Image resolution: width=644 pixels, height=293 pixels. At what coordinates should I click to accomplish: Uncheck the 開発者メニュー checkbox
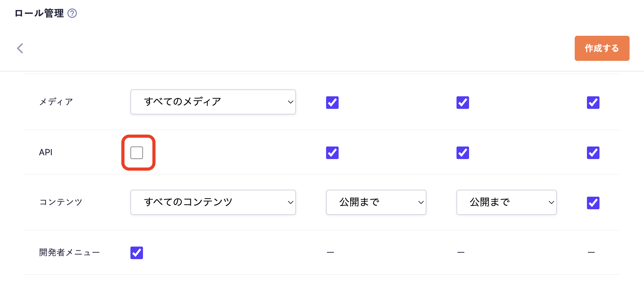pyautogui.click(x=137, y=253)
